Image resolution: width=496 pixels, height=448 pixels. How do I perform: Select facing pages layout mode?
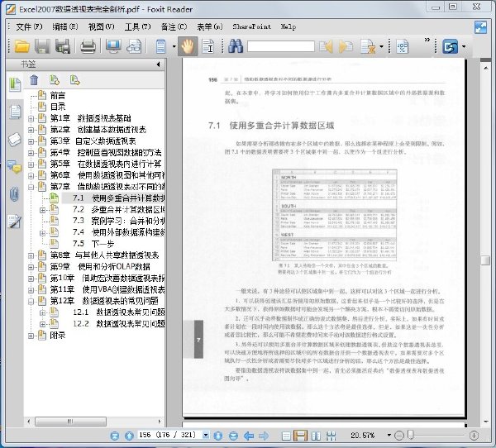tap(316, 436)
